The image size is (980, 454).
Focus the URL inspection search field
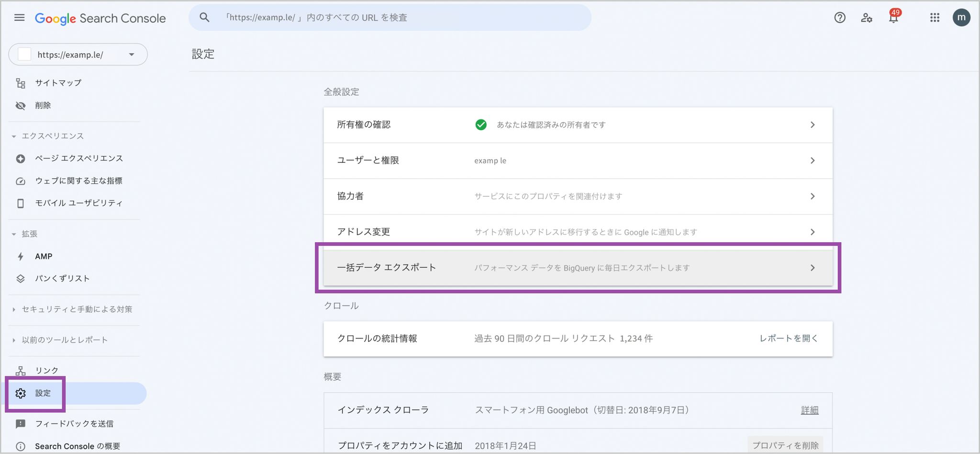tap(390, 18)
